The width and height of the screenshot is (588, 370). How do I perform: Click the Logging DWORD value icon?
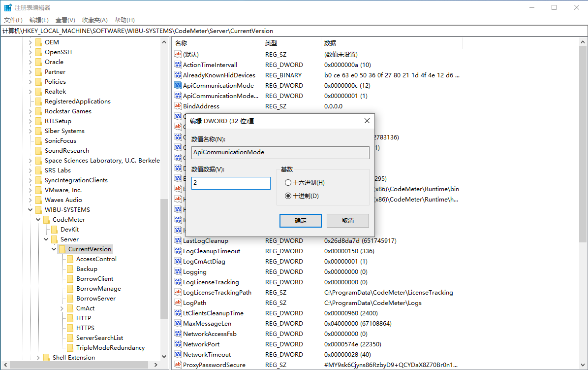point(178,271)
